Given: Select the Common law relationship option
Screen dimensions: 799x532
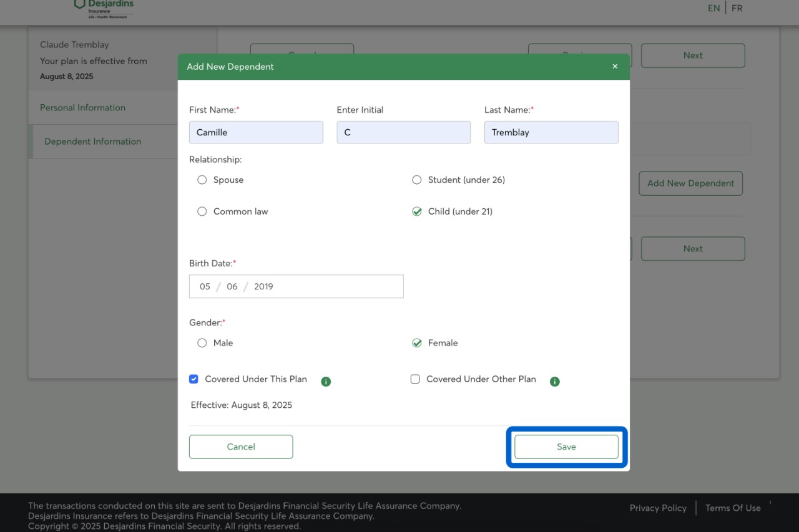Looking at the screenshot, I should (202, 212).
